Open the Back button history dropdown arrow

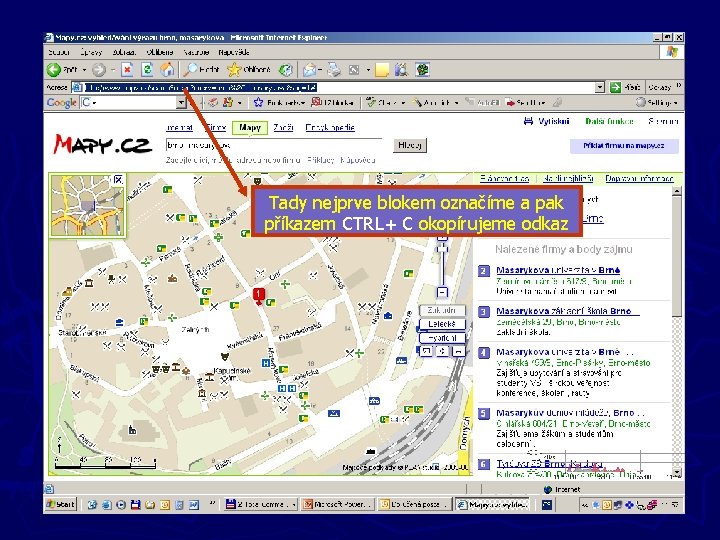(x=84, y=70)
